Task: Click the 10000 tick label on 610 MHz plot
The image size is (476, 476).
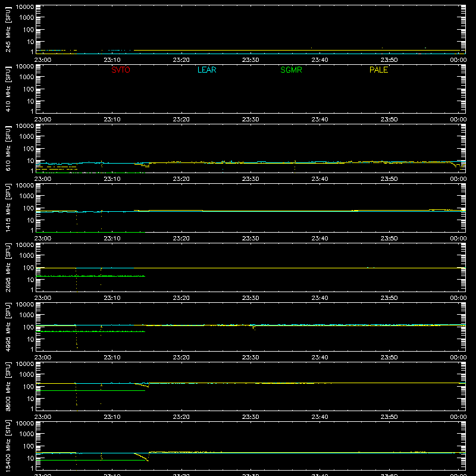Action: click(x=25, y=126)
